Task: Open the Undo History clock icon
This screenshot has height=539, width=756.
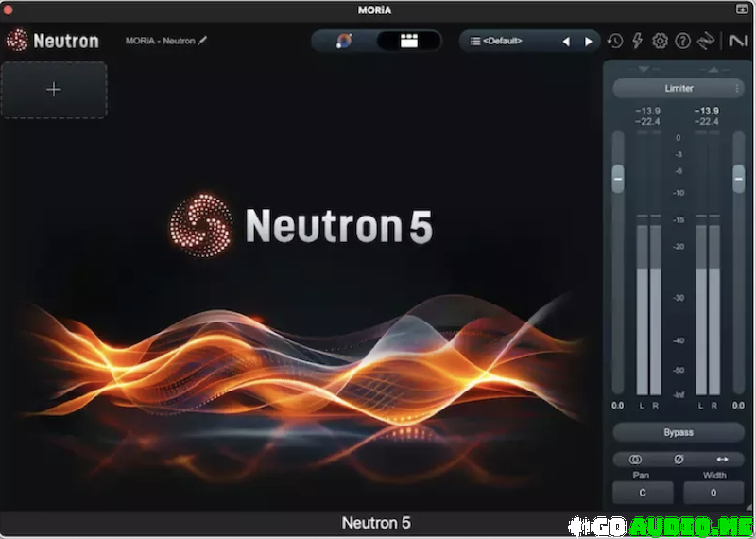Action: [x=615, y=42]
